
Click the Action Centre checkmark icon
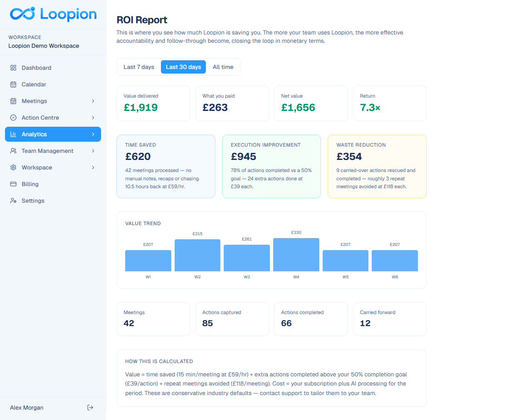click(13, 118)
